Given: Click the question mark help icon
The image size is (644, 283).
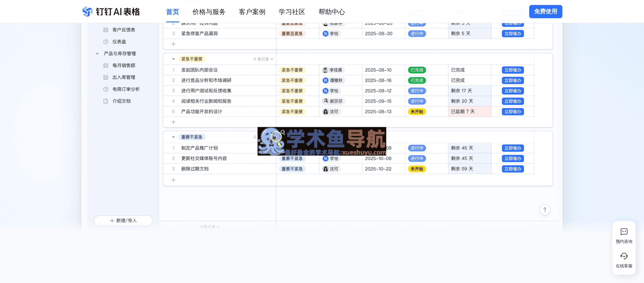Looking at the screenshot, I should tap(545, 210).
